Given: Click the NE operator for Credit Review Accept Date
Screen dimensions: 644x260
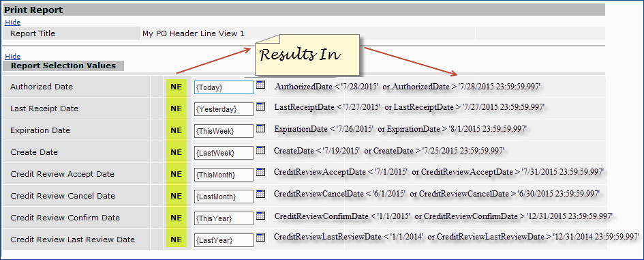Looking at the screenshot, I should pyautogui.click(x=177, y=174).
